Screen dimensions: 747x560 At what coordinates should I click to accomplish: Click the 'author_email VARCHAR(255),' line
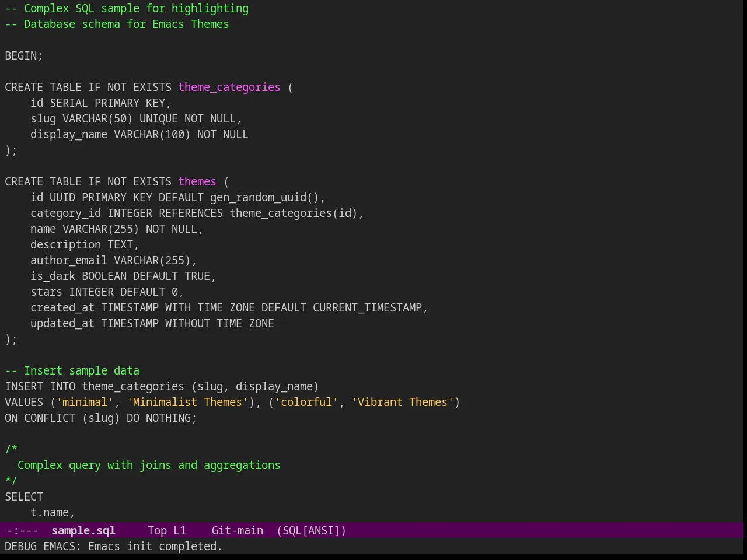[114, 260]
